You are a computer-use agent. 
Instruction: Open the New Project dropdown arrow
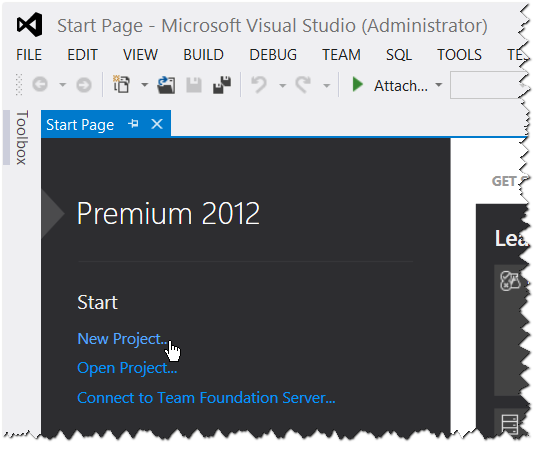(x=145, y=85)
